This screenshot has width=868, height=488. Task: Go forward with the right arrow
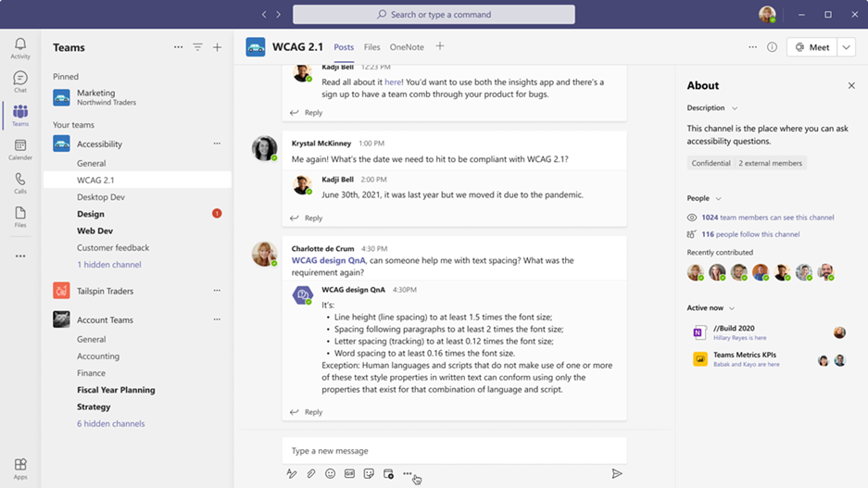click(x=279, y=15)
